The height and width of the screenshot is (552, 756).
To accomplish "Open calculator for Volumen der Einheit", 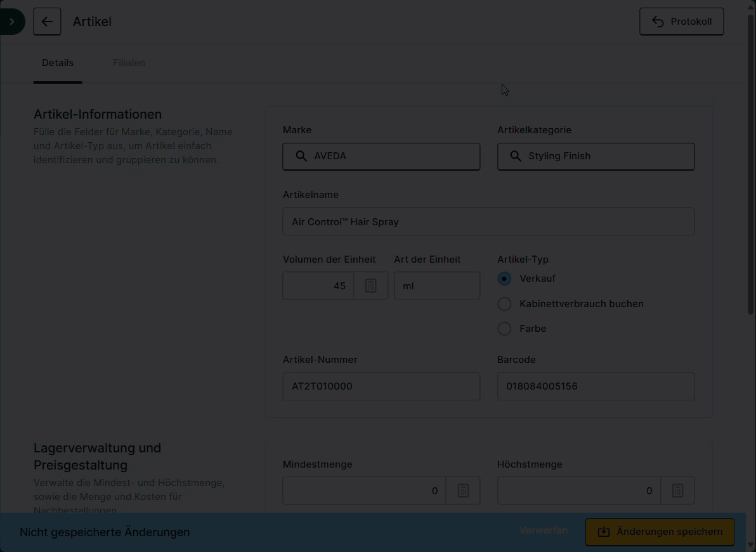I will pos(371,286).
